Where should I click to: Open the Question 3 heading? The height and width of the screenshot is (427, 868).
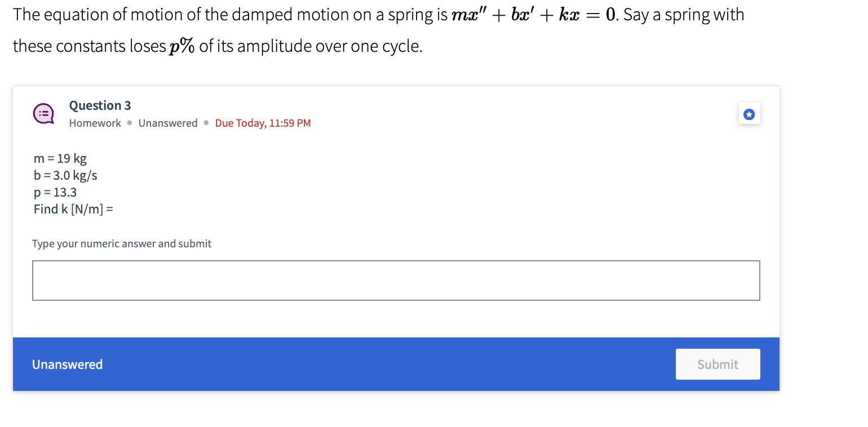pyautogui.click(x=100, y=105)
